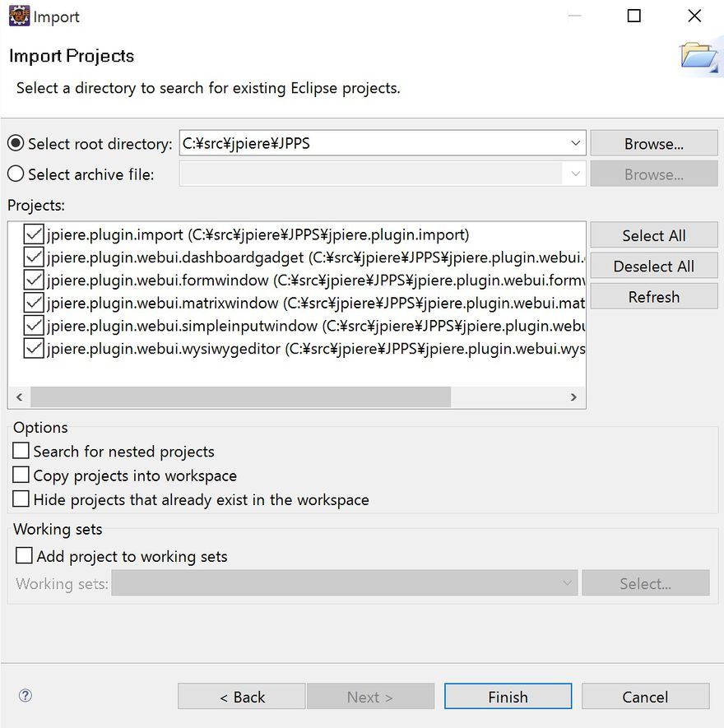
Task: Open the archive file dropdown arrow
Action: pos(575,174)
